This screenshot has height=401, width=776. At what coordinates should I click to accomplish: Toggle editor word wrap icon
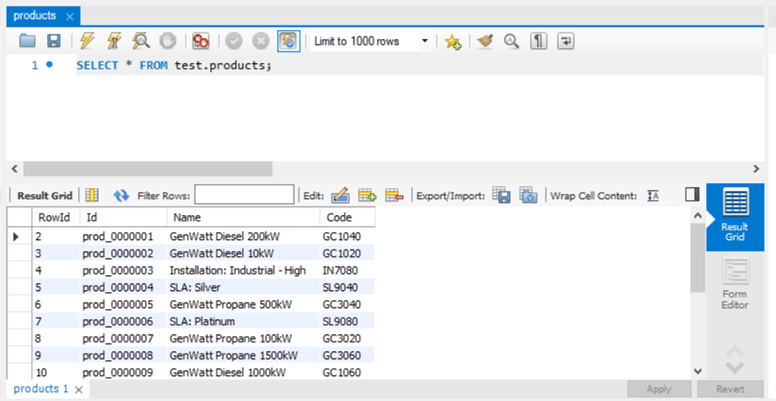coord(566,41)
